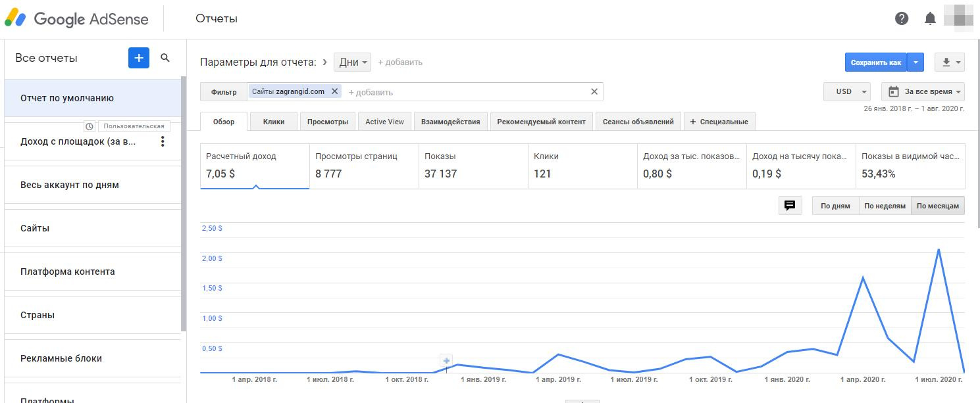980x403 pixels.
Task: Switch to the Клики tab
Action: click(274, 122)
